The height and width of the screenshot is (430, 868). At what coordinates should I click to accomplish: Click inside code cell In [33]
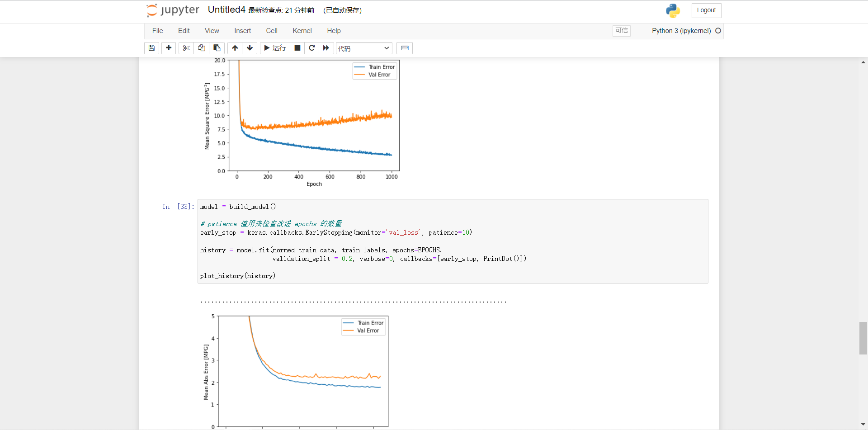pos(453,241)
